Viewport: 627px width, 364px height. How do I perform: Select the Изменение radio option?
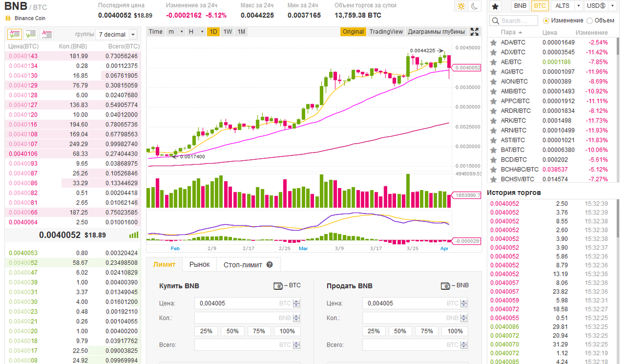click(x=546, y=20)
